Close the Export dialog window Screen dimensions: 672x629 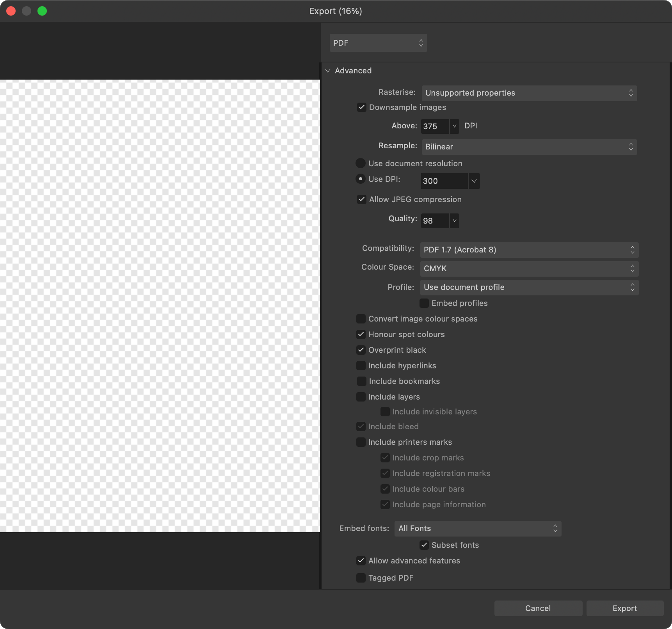click(11, 11)
